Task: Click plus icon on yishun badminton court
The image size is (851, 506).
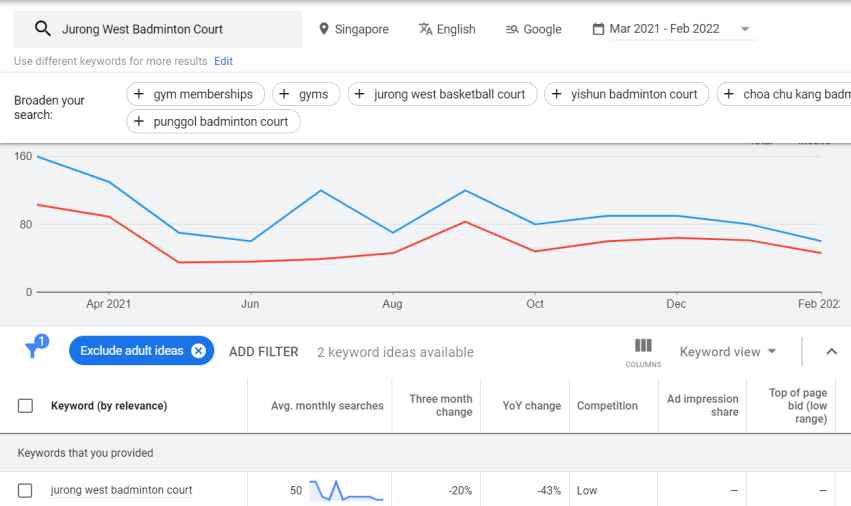Action: (556, 94)
